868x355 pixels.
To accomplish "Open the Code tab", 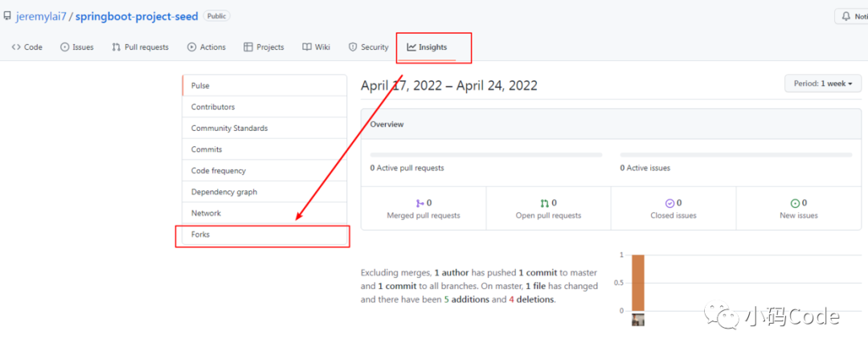I will point(27,47).
